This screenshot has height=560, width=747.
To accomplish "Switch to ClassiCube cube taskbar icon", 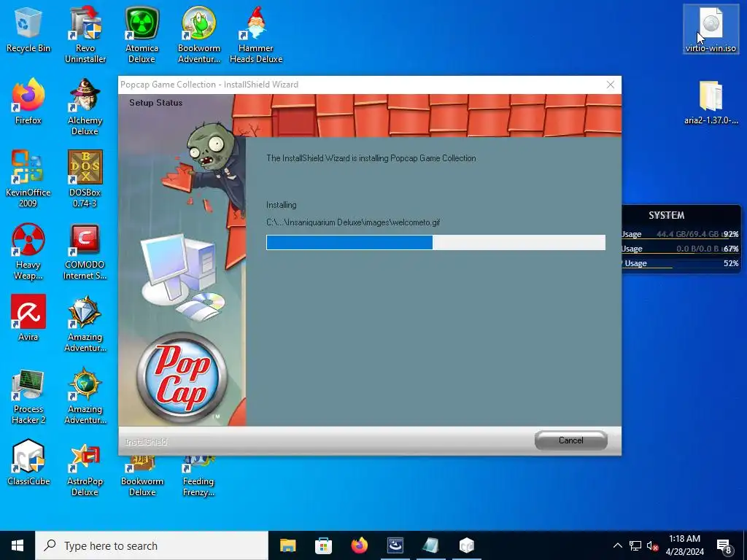I will coord(466,545).
